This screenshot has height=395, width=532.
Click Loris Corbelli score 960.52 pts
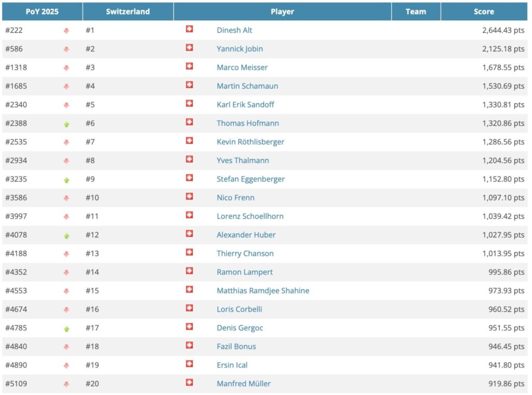click(x=503, y=309)
